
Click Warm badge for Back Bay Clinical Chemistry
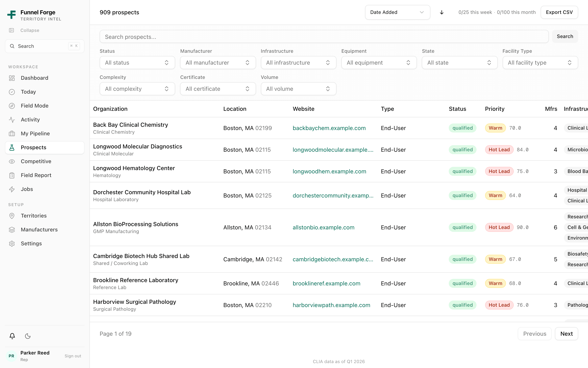(x=495, y=128)
